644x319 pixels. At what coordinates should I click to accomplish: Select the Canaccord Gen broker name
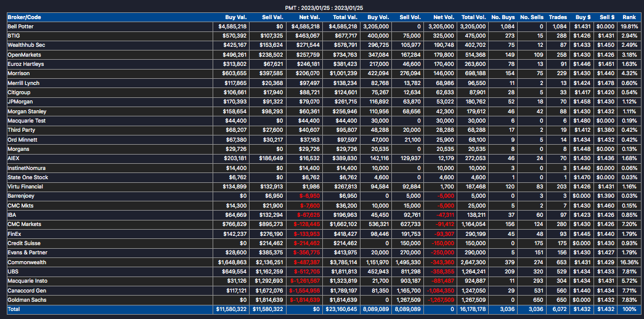point(26,291)
